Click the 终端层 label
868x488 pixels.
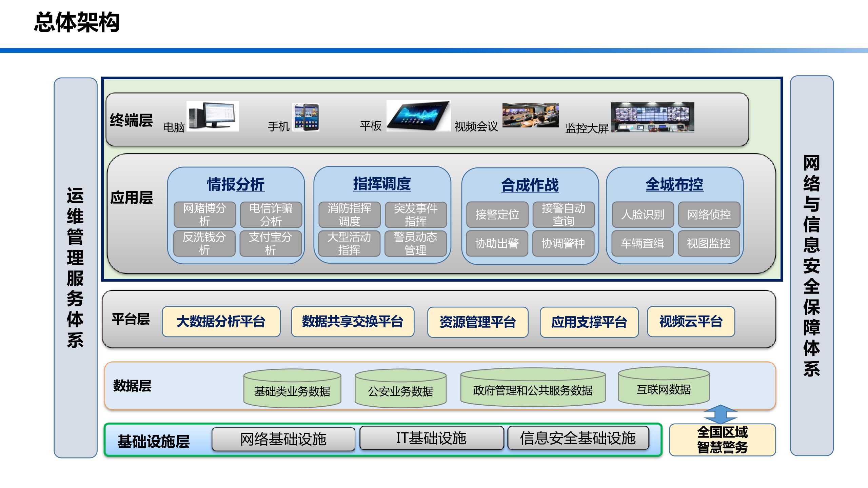132,120
